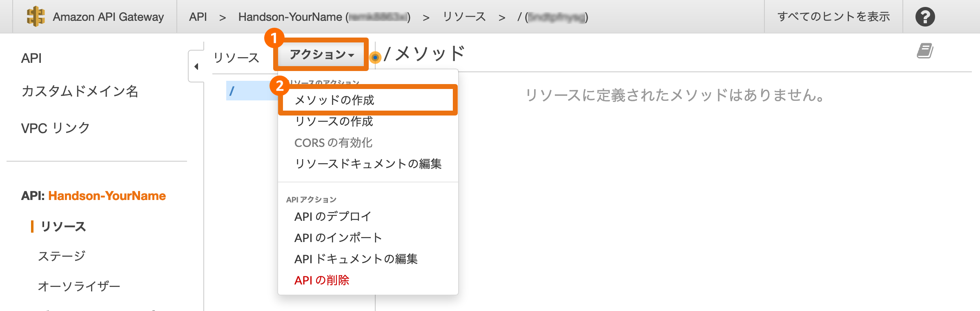The image size is (980, 311).
Task: Open the documentation book icon
Action: (x=925, y=51)
